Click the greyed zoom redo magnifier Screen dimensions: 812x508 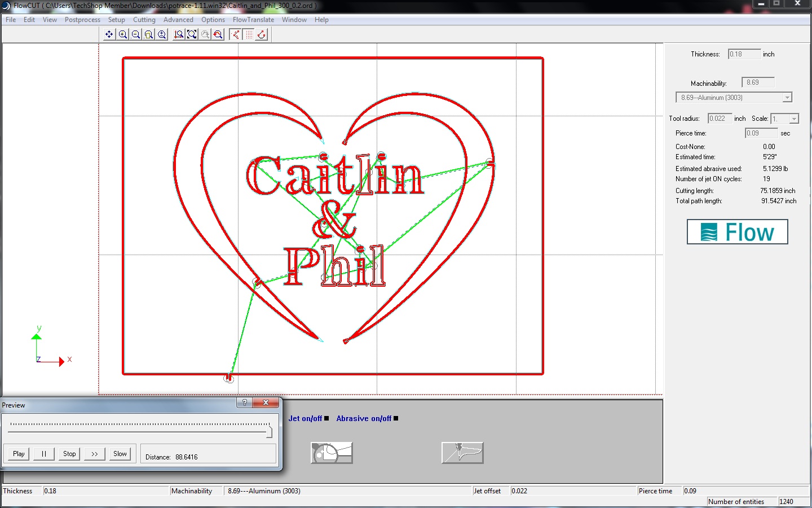(205, 34)
